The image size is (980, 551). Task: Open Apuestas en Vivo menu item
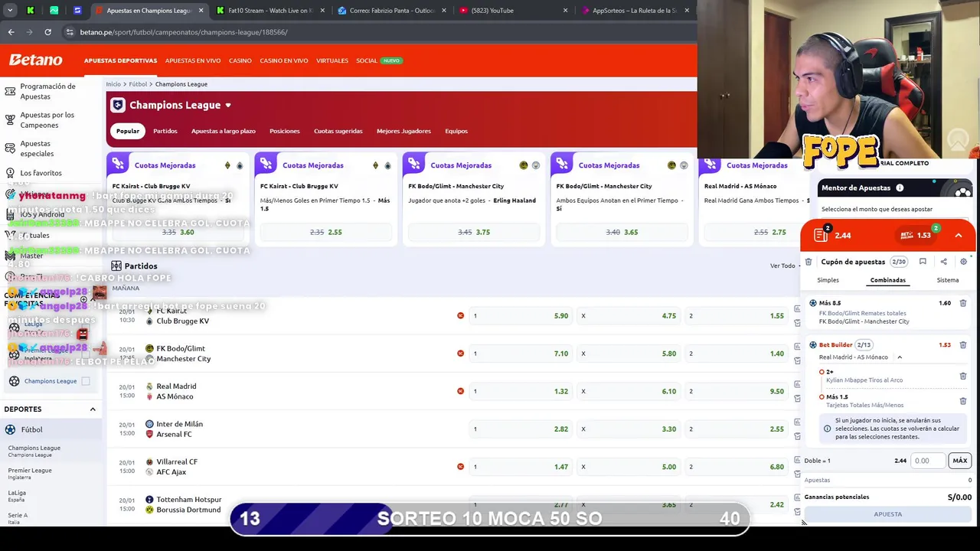point(193,60)
